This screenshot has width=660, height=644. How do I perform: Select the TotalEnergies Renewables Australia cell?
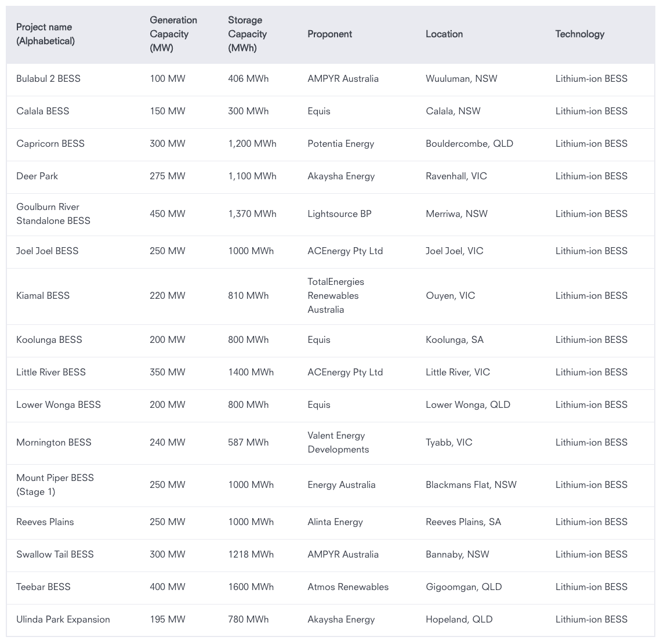click(336, 296)
